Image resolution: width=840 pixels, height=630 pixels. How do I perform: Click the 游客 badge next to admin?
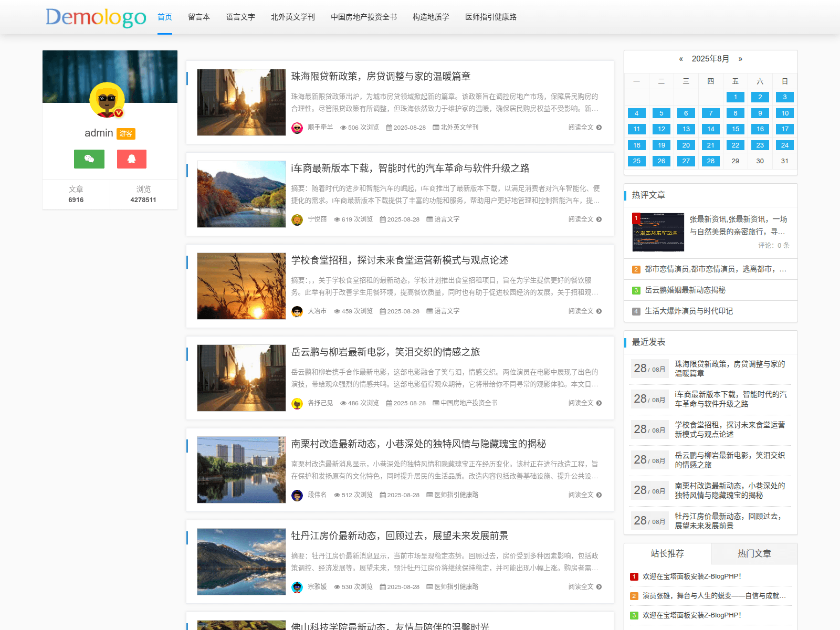[125, 133]
